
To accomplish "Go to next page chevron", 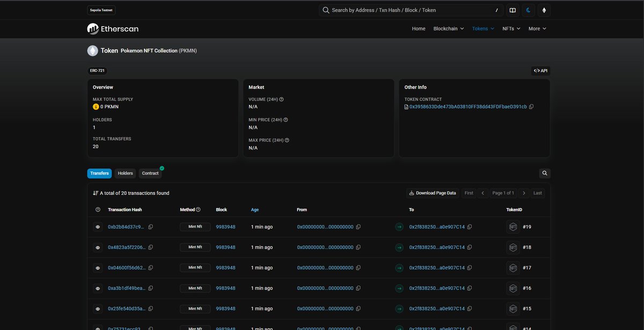I will pyautogui.click(x=524, y=193).
